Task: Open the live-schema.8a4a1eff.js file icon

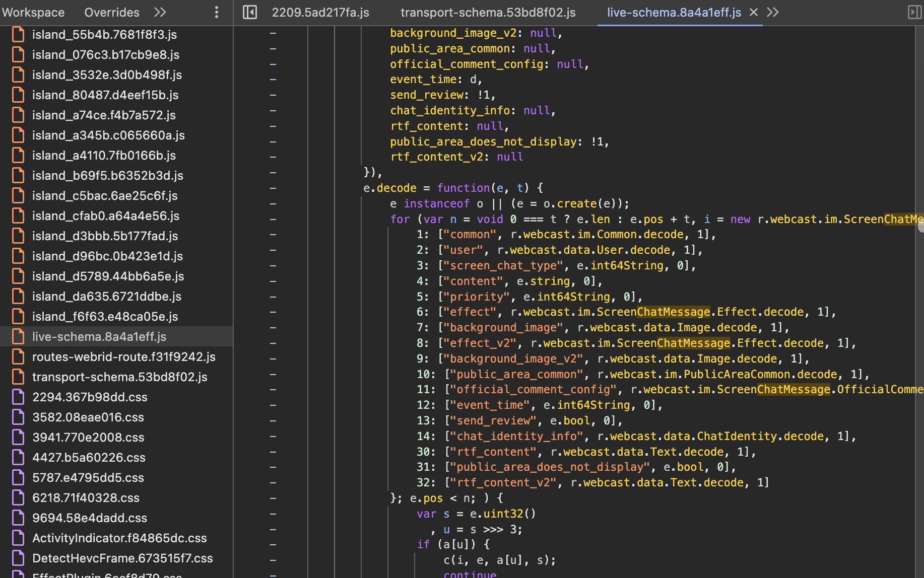Action: 18,336
